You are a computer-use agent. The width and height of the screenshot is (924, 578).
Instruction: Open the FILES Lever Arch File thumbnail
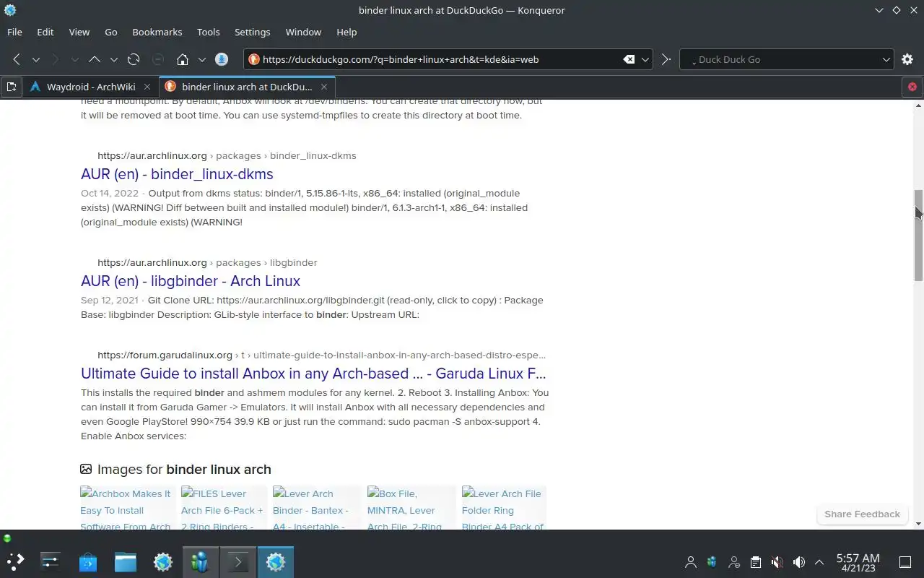coord(224,508)
